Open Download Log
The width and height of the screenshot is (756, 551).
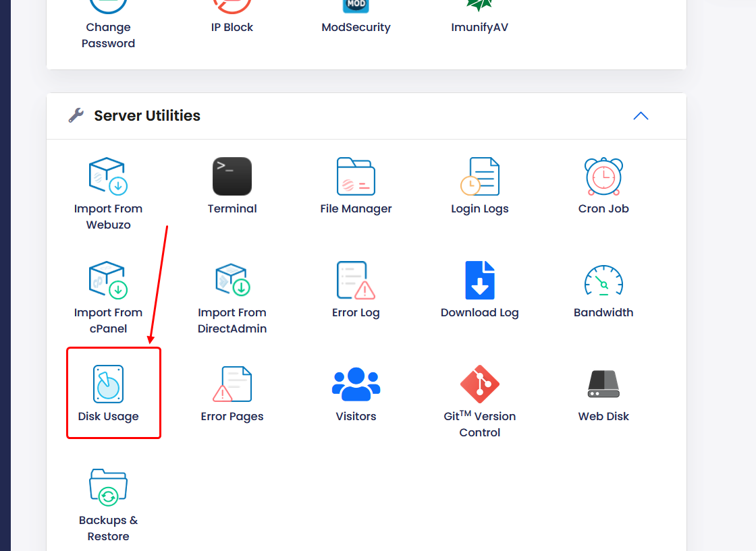click(x=479, y=281)
